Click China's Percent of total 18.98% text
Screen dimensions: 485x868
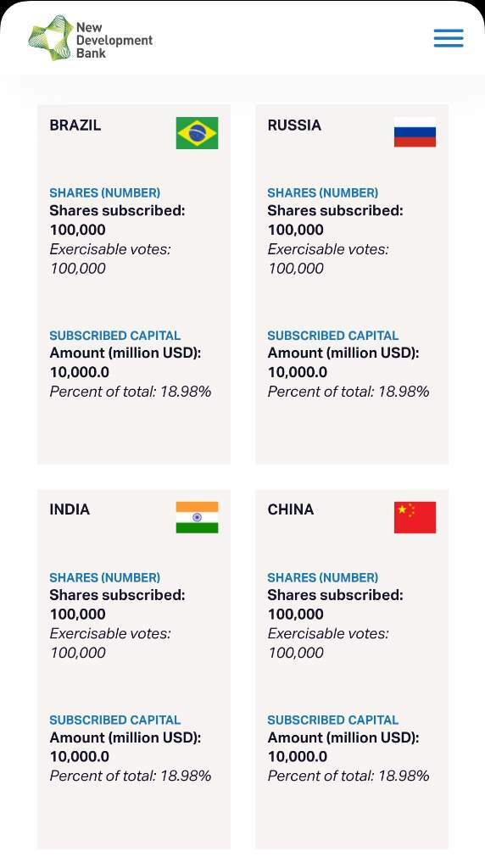point(348,776)
